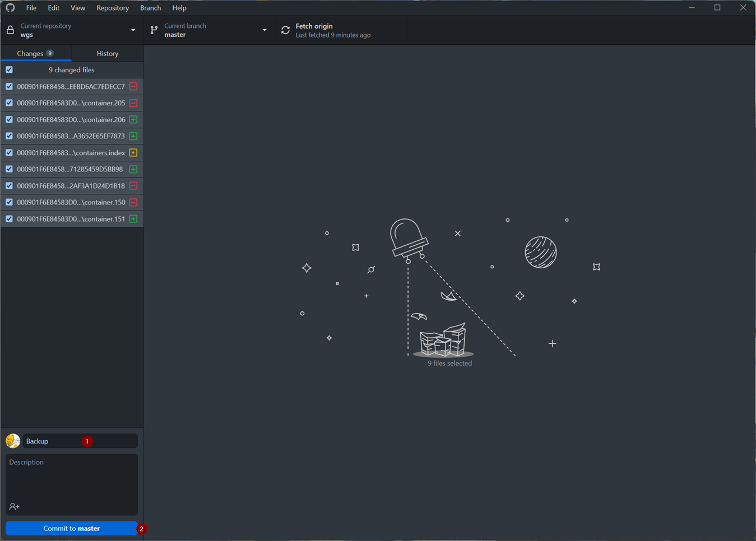This screenshot has width=756, height=541.
Task: Select file row ending containers.index
Action: click(x=72, y=153)
